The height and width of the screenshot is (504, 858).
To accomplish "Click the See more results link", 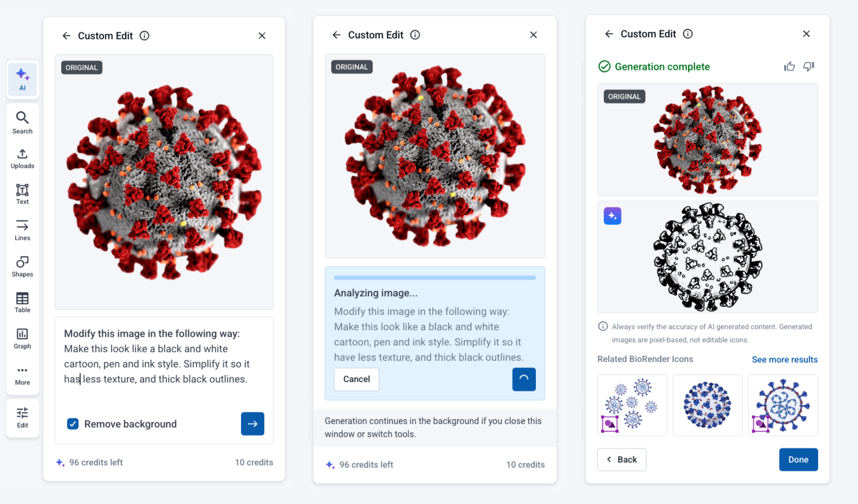I will 785,359.
